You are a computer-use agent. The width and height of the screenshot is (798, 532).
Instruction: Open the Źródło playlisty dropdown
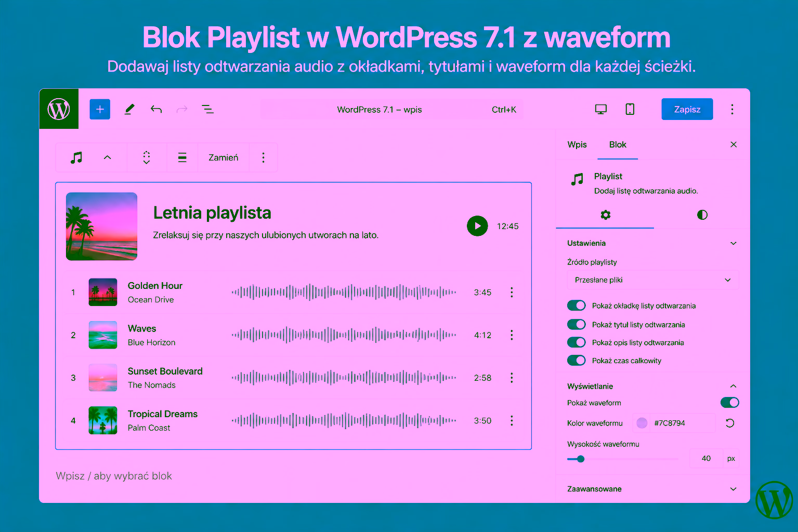click(x=652, y=280)
